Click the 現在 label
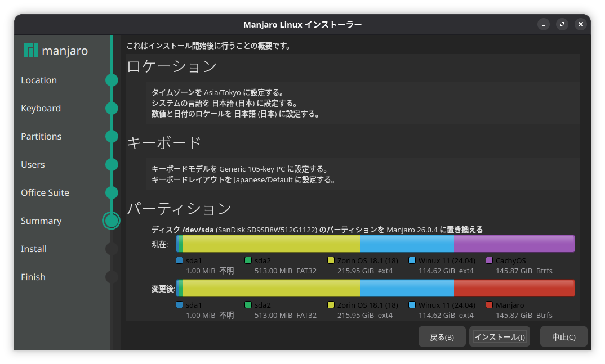Viewport: 605px width, 364px height. [x=159, y=244]
